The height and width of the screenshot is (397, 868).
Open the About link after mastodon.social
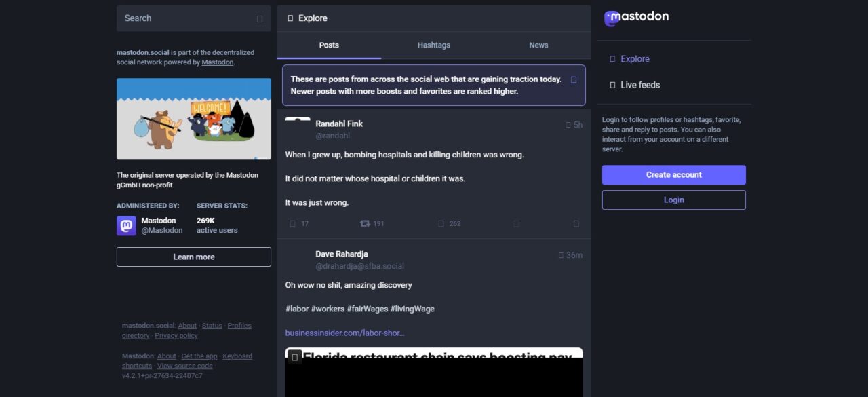tap(187, 326)
